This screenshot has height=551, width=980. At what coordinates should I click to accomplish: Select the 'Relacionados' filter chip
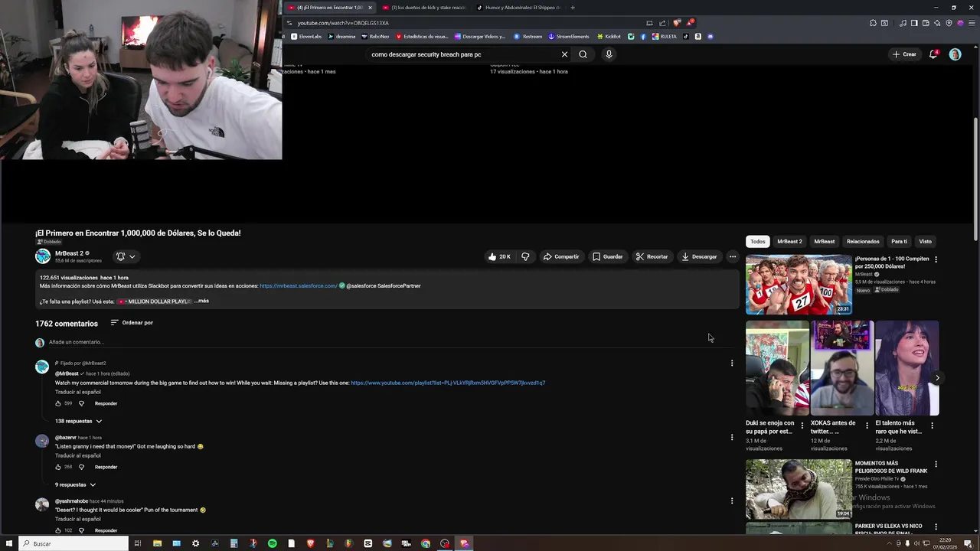[x=863, y=241]
